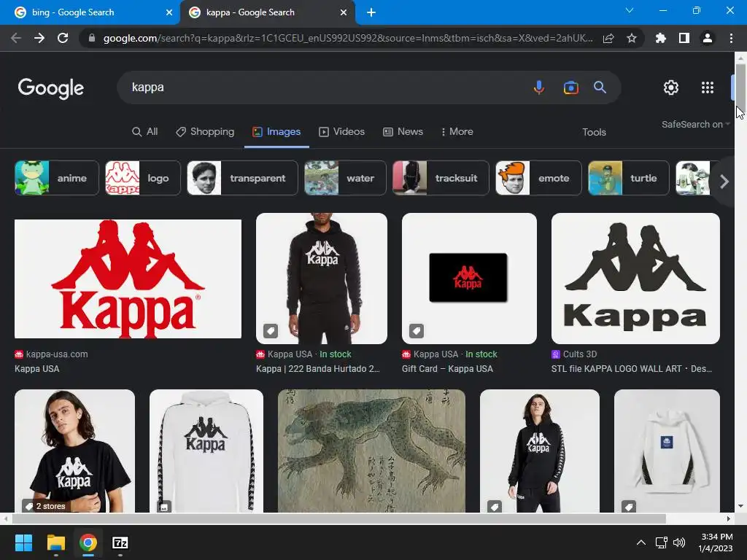This screenshot has height=560, width=747.
Task: Show hidden system tray icons
Action: click(x=641, y=542)
